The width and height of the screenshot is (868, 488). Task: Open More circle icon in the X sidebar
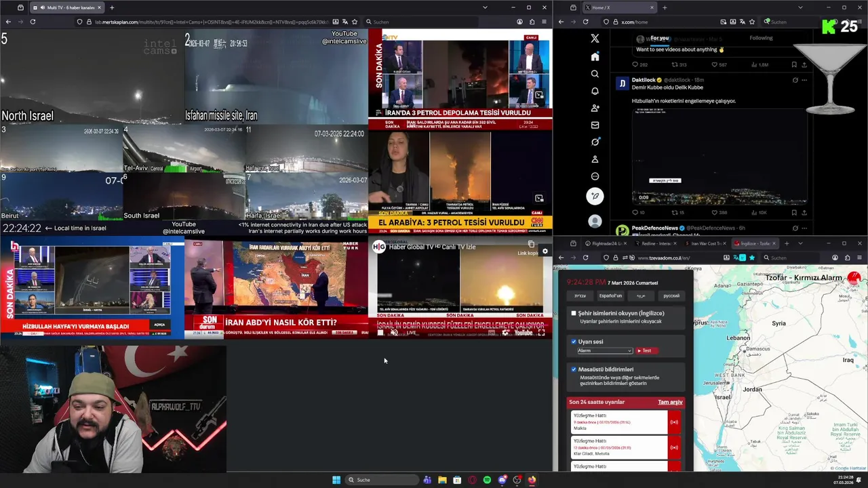(x=595, y=176)
